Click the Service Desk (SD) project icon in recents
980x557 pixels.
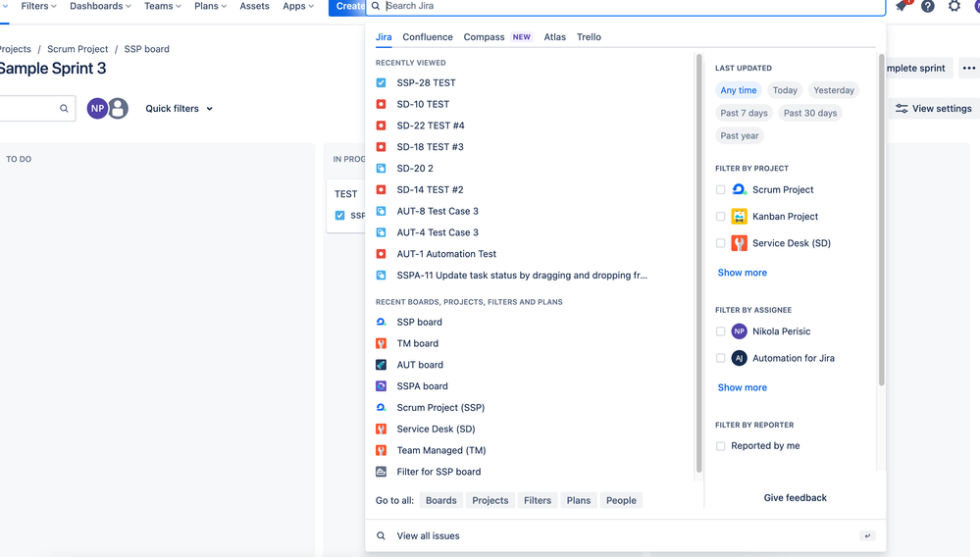point(382,429)
